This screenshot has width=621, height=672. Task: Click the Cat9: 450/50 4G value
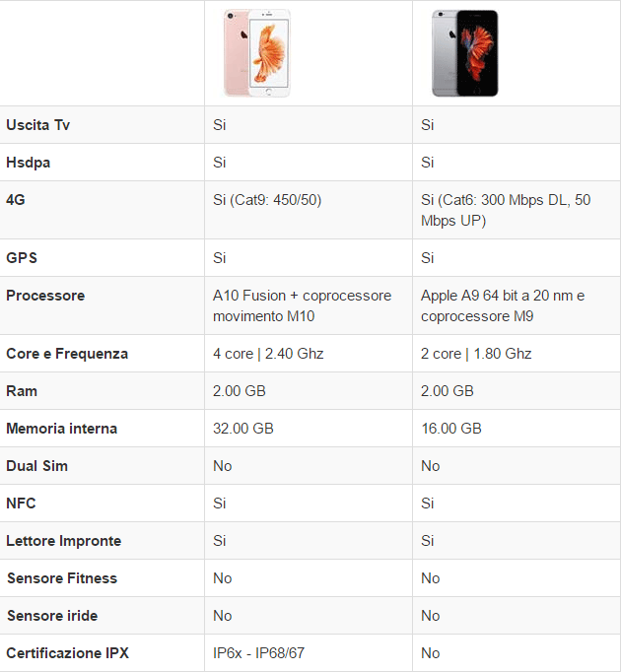pos(267,200)
